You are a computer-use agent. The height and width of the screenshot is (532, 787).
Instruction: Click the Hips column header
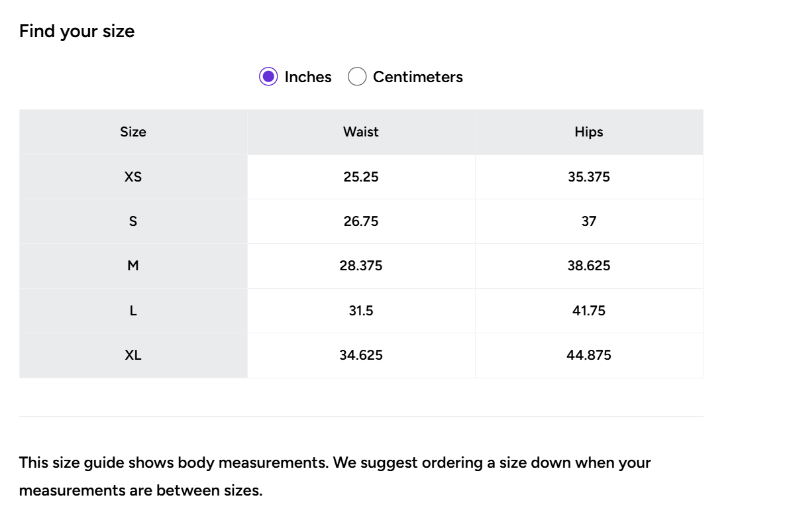pos(589,132)
